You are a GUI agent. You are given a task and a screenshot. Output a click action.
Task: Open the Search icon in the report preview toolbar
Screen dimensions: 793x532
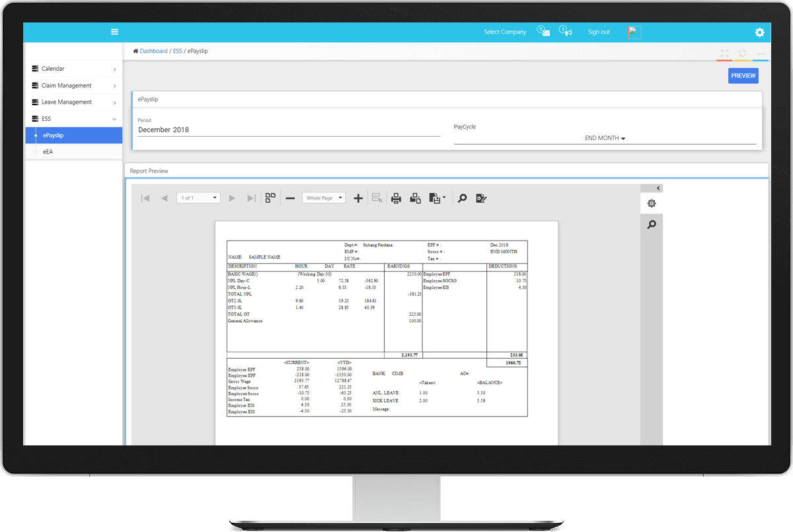462,198
